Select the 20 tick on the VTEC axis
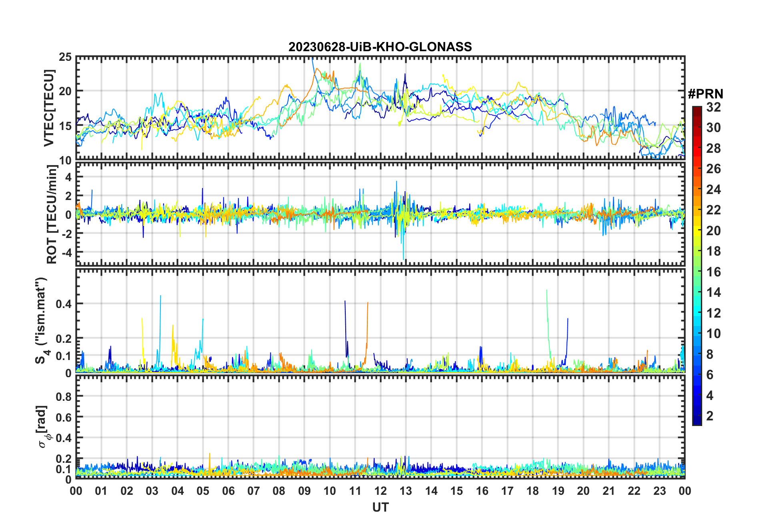Viewport: 761px width, 532px height. [65, 91]
